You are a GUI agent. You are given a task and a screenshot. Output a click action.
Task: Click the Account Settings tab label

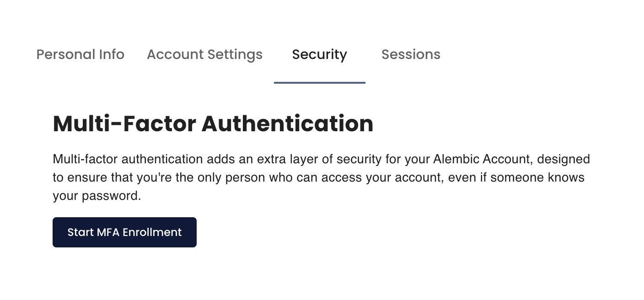tap(204, 54)
